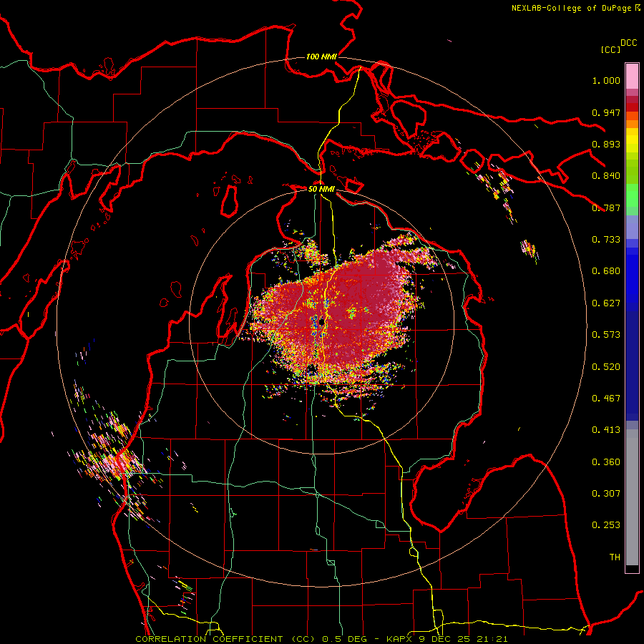The height and width of the screenshot is (644, 644).
Task: Click the 0.627 legend value
Action: tap(606, 303)
